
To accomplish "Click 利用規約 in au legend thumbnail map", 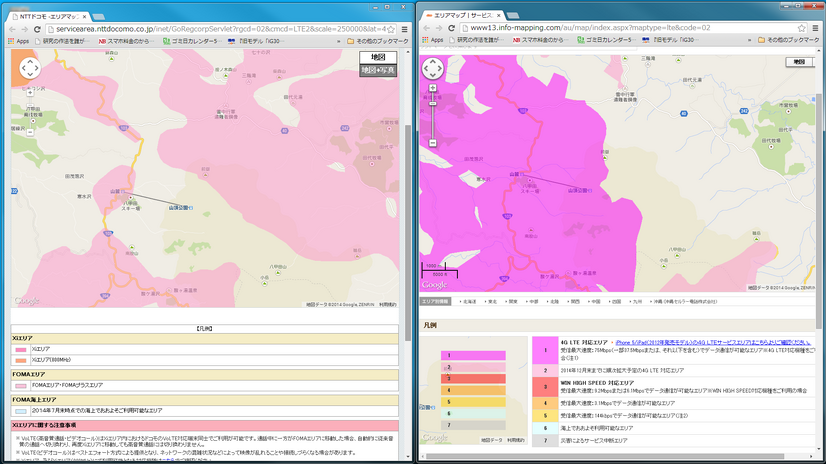I will coord(516,440).
